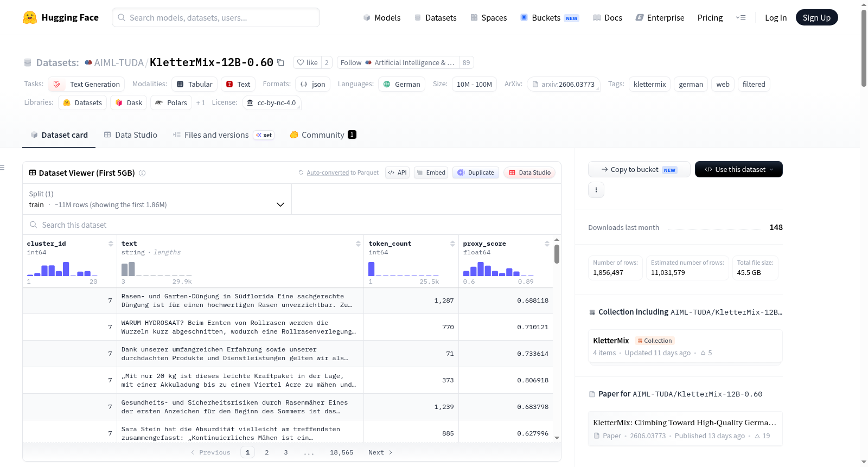
Task: Click the Text Generation task tag
Action: [x=86, y=84]
